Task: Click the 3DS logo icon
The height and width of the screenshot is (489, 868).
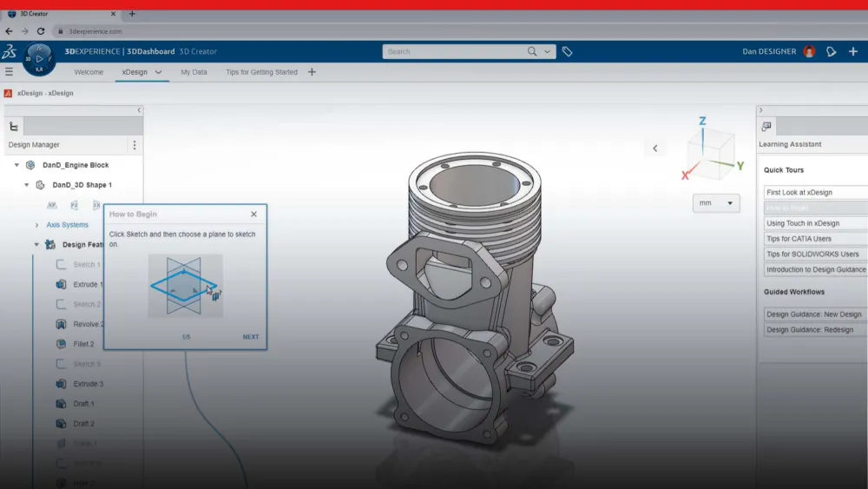Action: pyautogui.click(x=9, y=51)
